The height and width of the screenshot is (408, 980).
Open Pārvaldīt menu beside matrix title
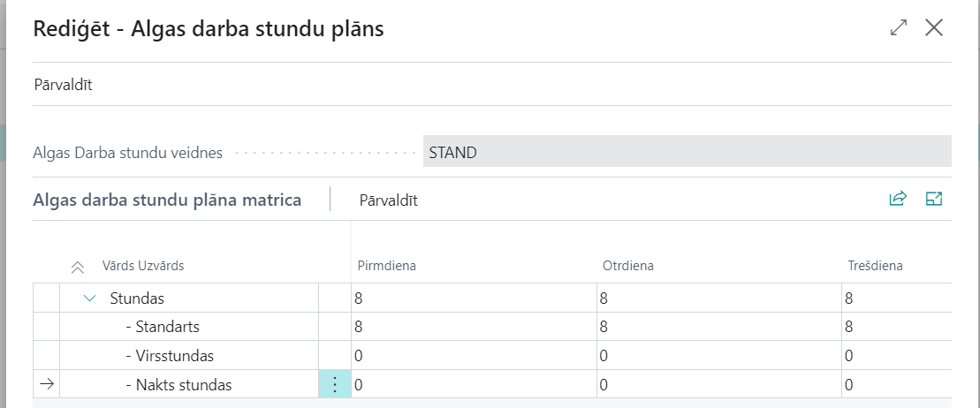[x=388, y=200]
